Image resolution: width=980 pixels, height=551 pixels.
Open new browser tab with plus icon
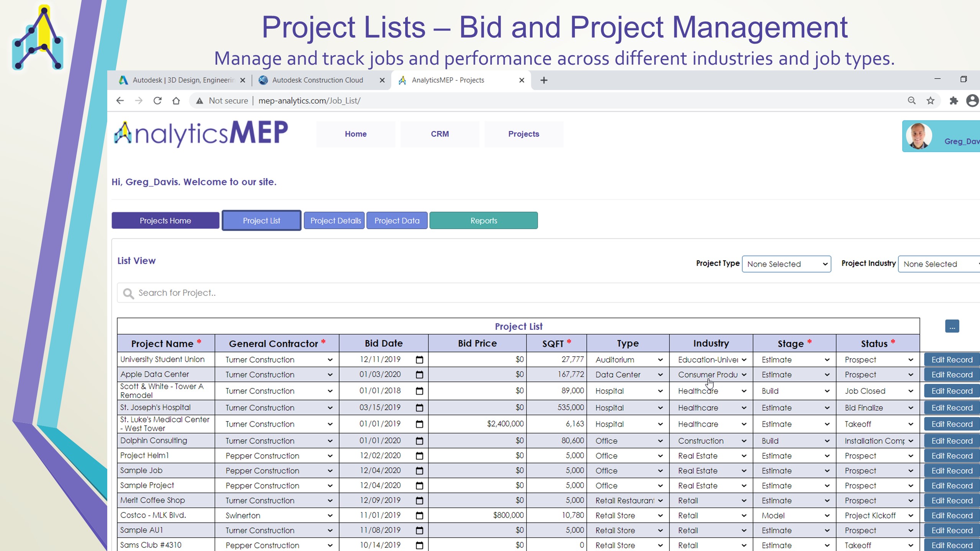[x=543, y=80]
